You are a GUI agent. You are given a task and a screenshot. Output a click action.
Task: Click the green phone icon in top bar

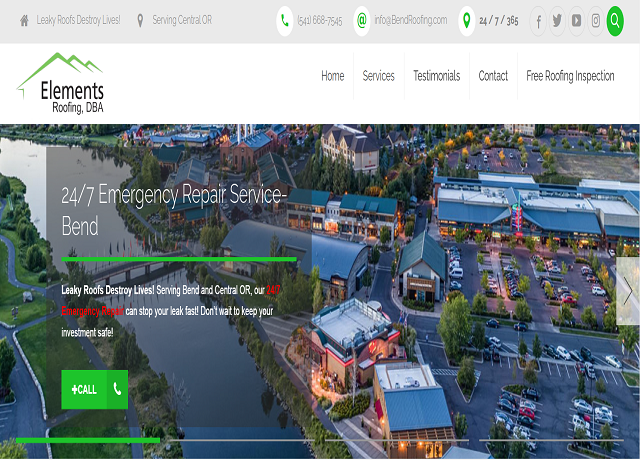click(285, 20)
